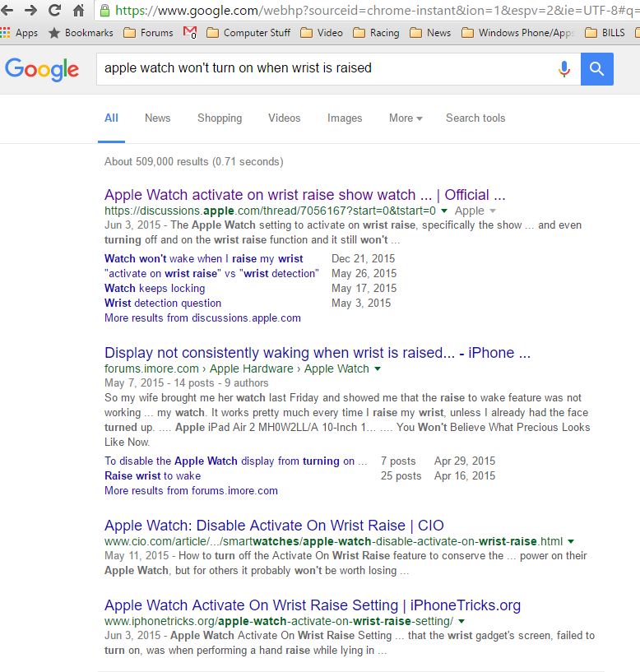Viewport: 640px width, 672px height.
Task: Click More results from discussions.apple.com
Action: [x=202, y=318]
